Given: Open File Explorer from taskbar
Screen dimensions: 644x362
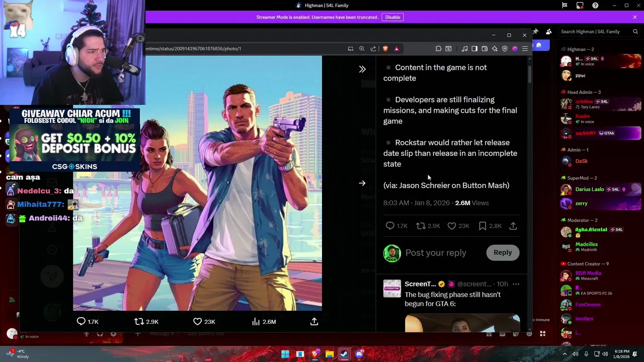Looking at the screenshot, I should click(x=330, y=354).
